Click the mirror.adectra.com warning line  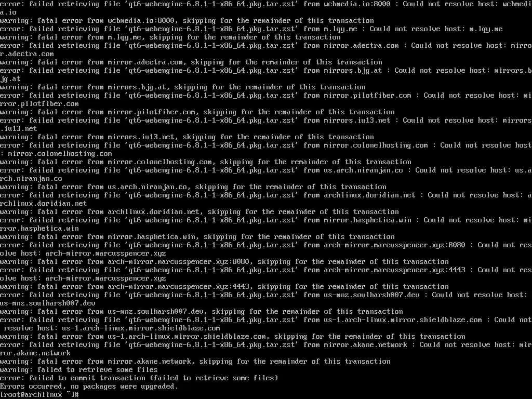tap(191, 62)
